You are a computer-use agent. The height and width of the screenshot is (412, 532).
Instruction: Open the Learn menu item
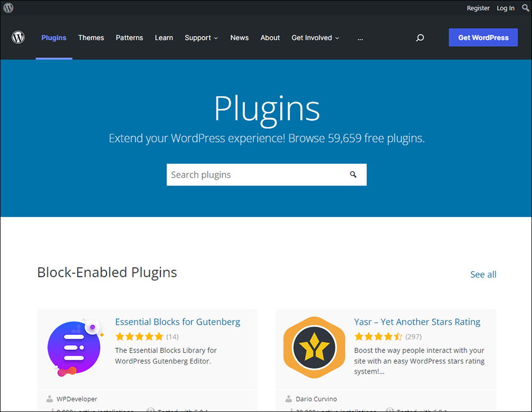click(164, 38)
